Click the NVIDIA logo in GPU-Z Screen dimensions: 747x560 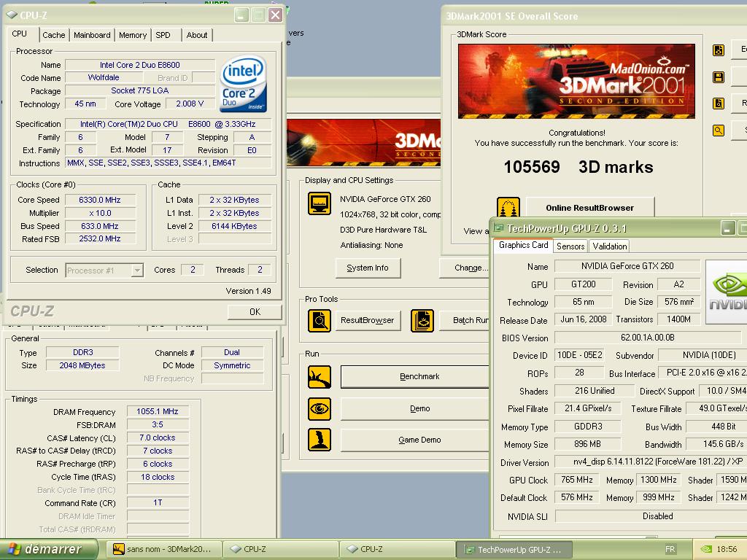coord(727,292)
